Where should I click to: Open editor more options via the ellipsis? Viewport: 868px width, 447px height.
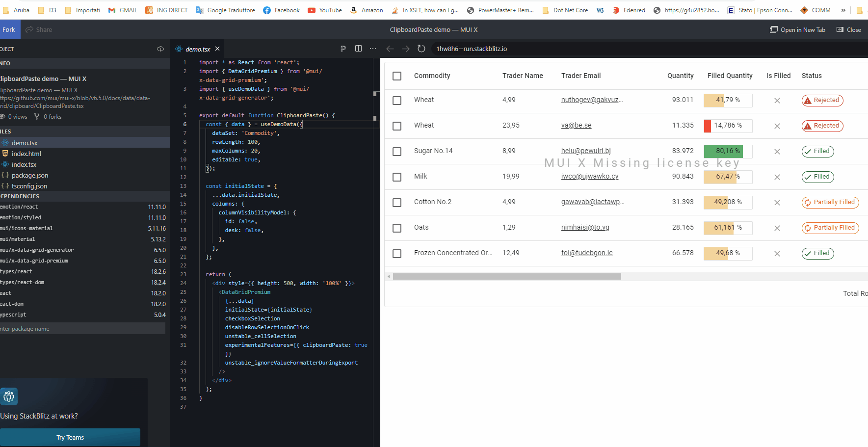click(x=373, y=49)
